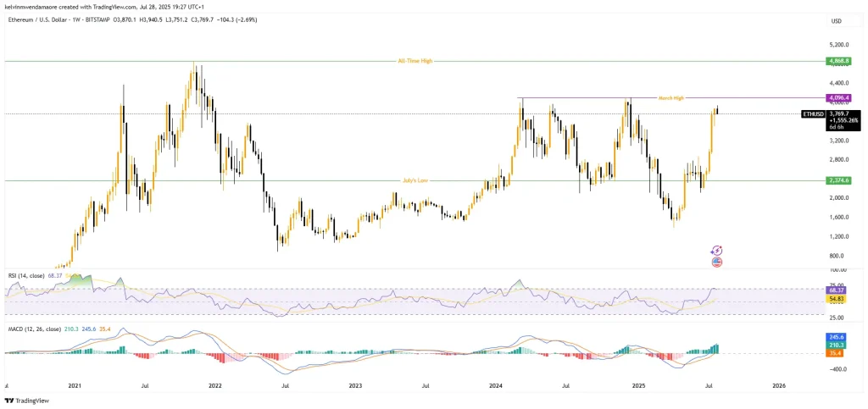The width and height of the screenshot is (868, 409).
Task: Click the 1,200.0 price axis label
Action: pos(840,236)
